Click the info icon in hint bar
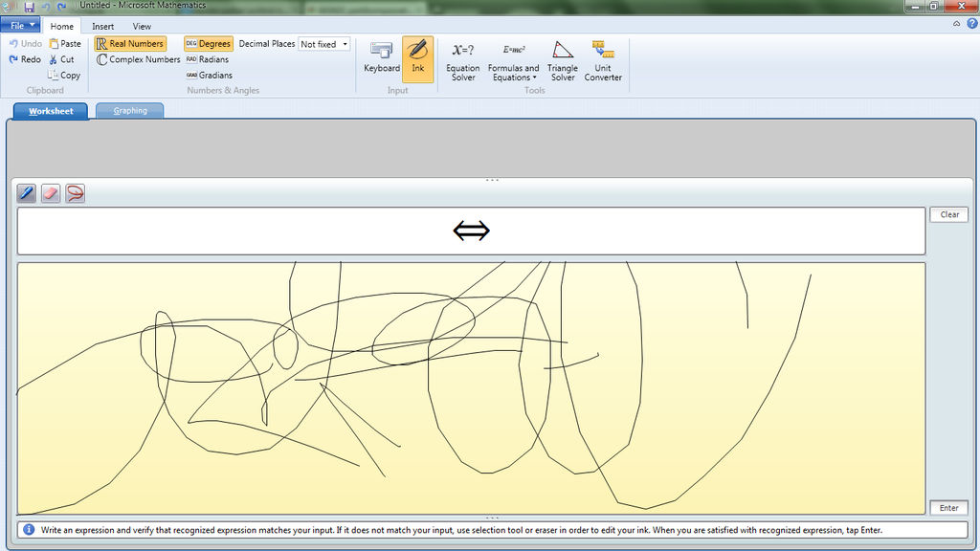The image size is (980, 551). point(29,530)
